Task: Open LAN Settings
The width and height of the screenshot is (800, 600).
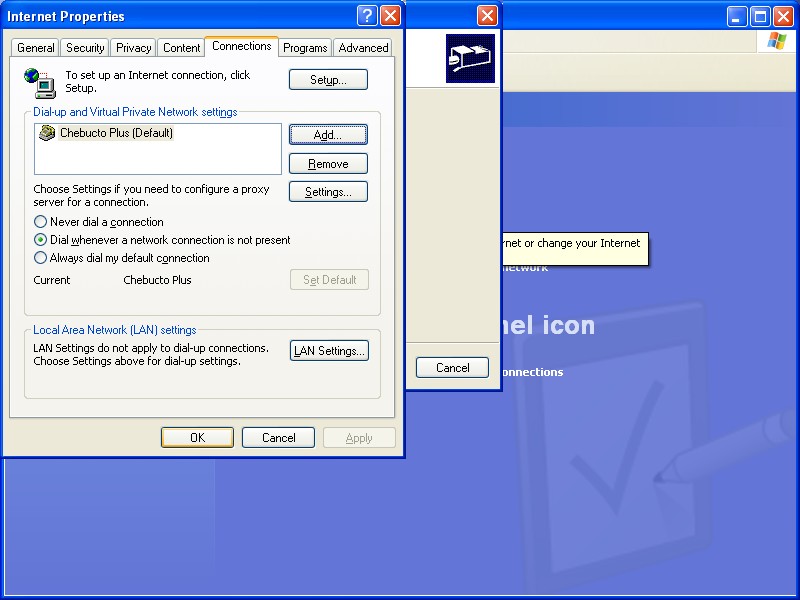Action: 329,351
